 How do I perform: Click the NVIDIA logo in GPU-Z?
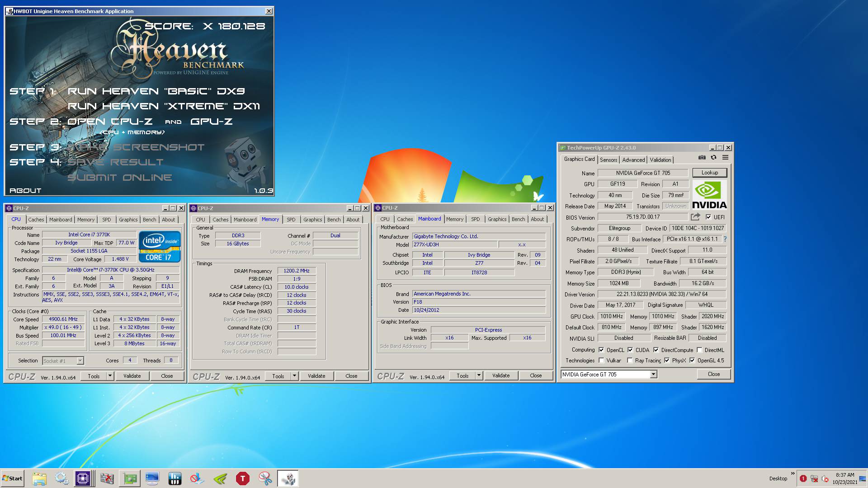point(709,195)
